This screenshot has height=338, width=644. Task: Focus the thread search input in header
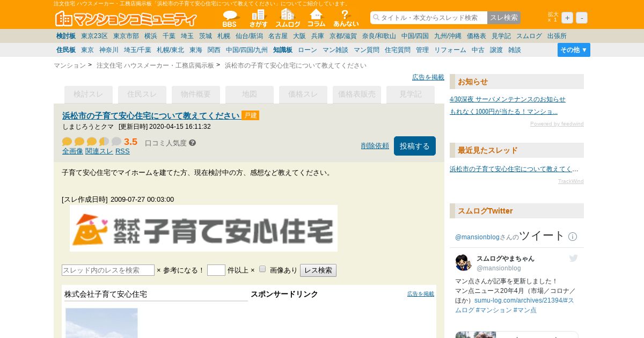[x=429, y=18]
